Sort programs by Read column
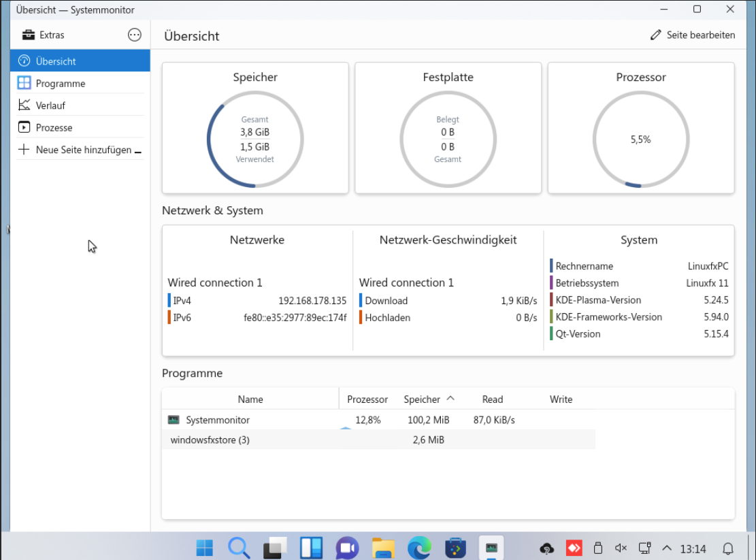The height and width of the screenshot is (560, 756). [x=492, y=399]
